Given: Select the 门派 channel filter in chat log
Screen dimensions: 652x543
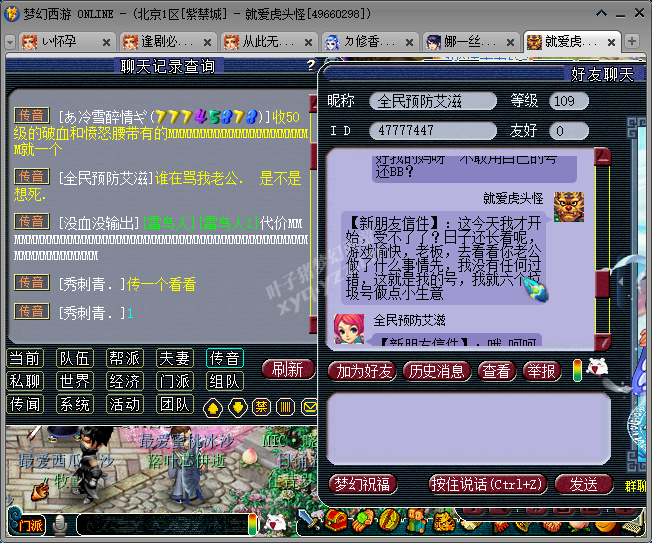Looking at the screenshot, I should click(x=175, y=381).
